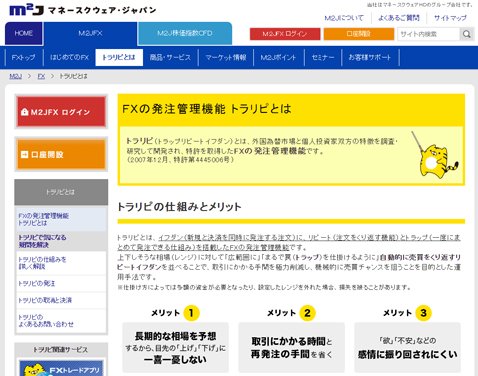This screenshot has width=478, height=376.
Task: Open sidebar link トラリピで気になる疑問を解決
Action: 61,241
